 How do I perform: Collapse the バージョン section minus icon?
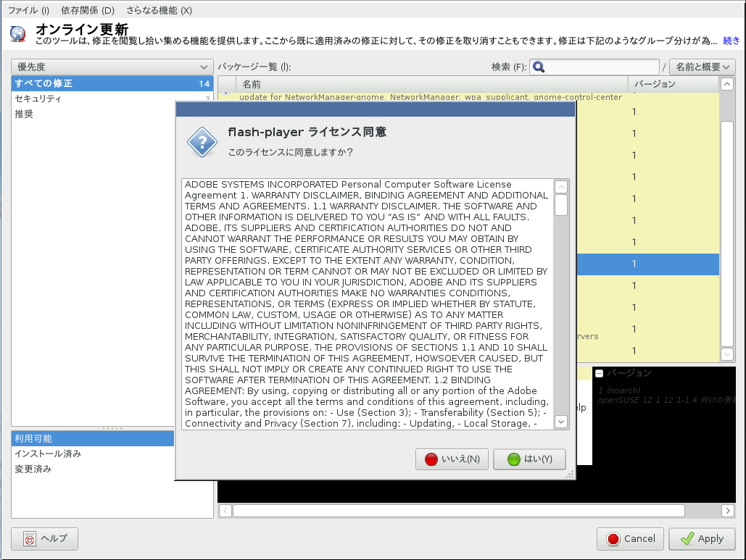(x=600, y=373)
